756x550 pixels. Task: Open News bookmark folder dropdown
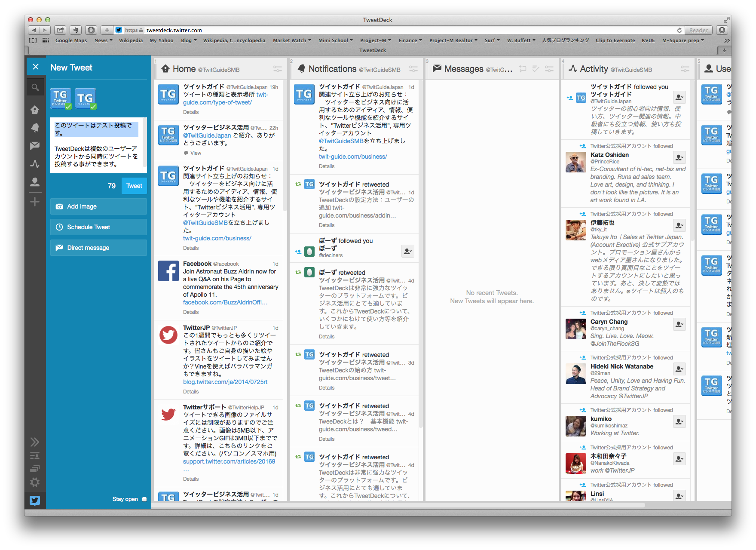tap(104, 40)
